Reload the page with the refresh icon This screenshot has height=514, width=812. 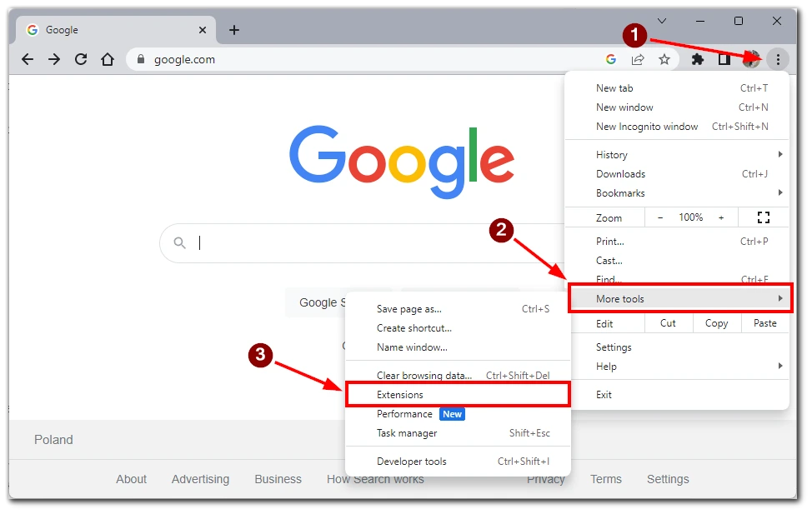pyautogui.click(x=81, y=59)
